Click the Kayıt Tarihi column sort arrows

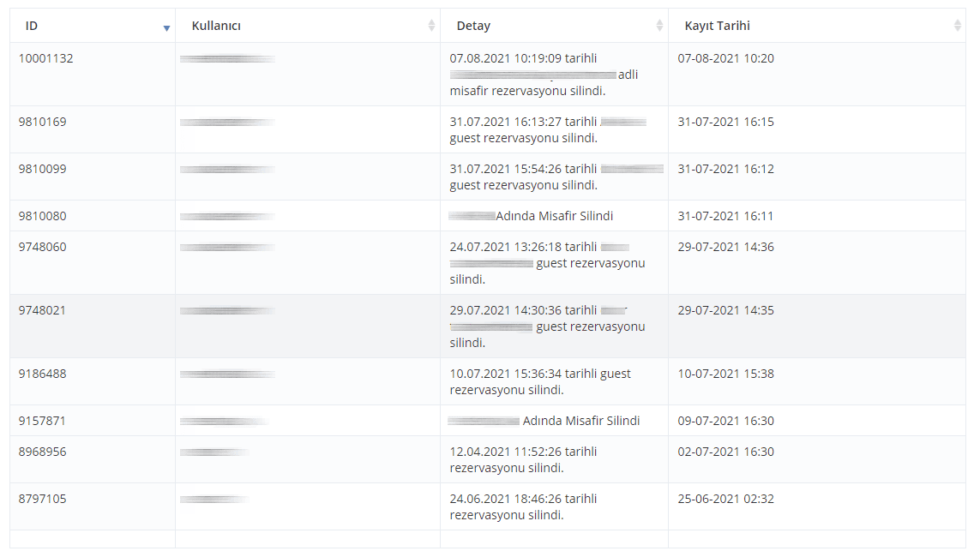pyautogui.click(x=957, y=26)
